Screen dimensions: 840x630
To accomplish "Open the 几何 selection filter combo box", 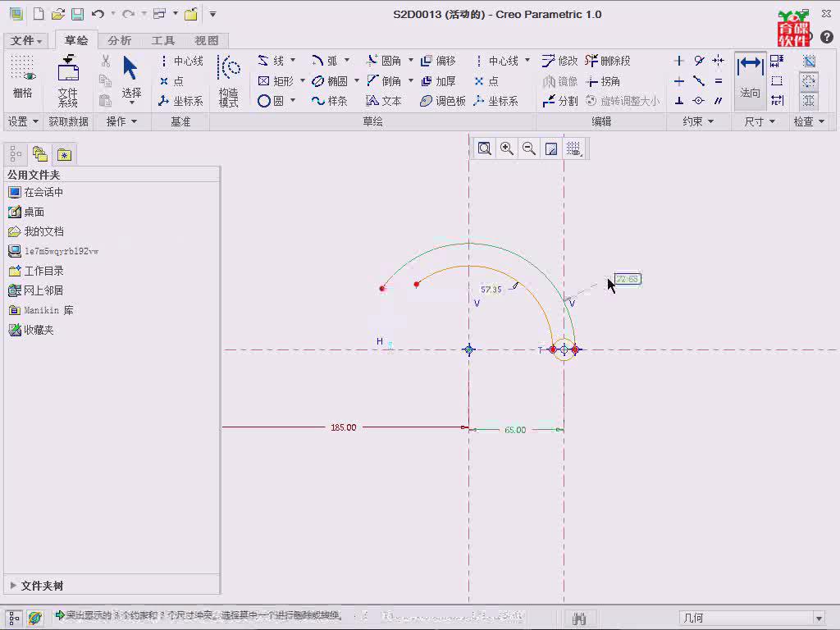I will coord(753,618).
